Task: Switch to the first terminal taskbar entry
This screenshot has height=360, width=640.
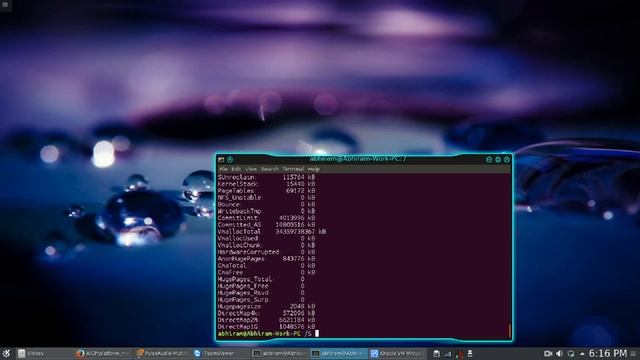Action: pos(280,353)
